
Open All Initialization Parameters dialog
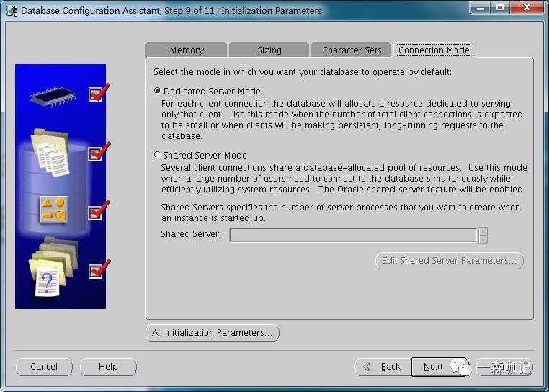coord(212,332)
